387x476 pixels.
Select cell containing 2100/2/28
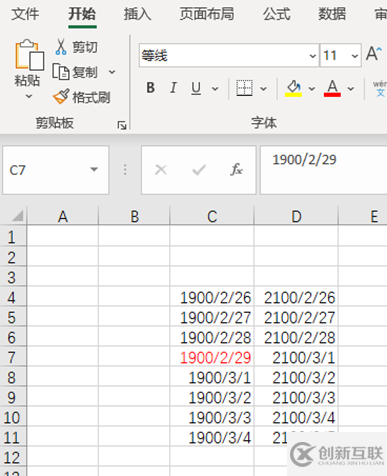click(x=296, y=337)
